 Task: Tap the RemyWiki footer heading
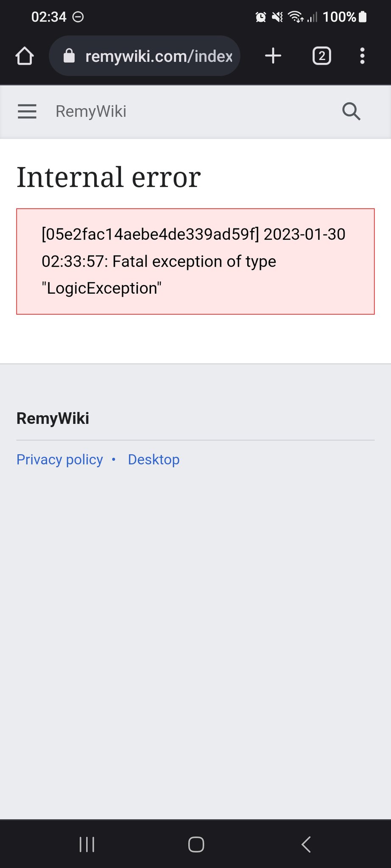[53, 418]
